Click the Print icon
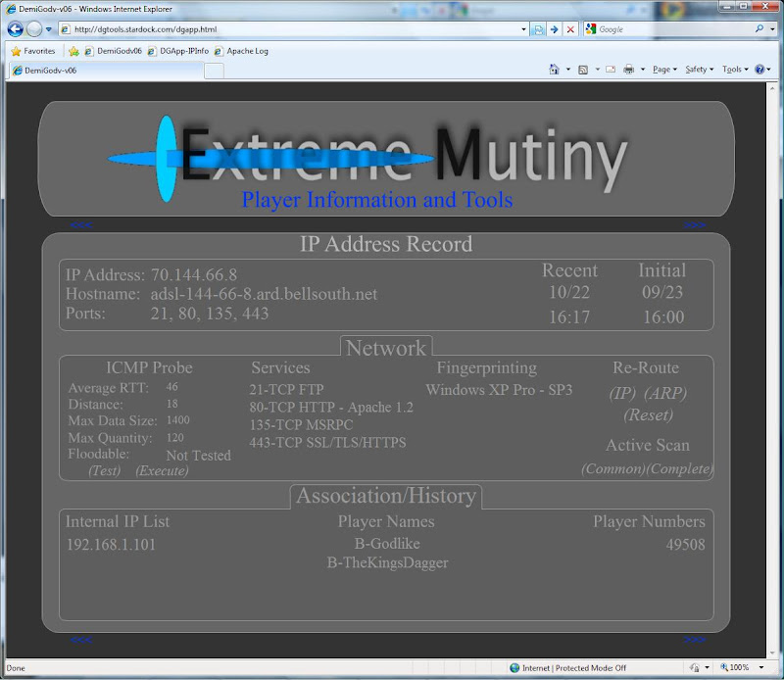The height and width of the screenshot is (680, 784). (x=629, y=70)
